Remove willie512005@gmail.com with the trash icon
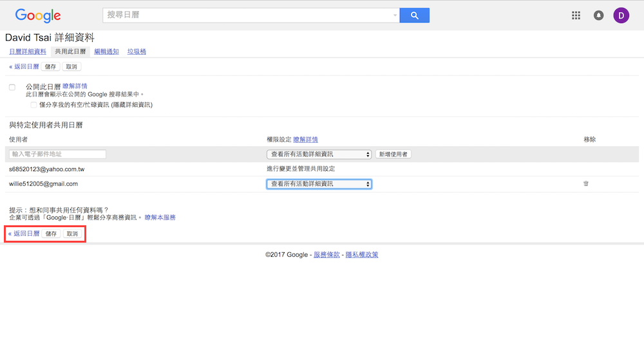644x354 pixels. pos(585,183)
